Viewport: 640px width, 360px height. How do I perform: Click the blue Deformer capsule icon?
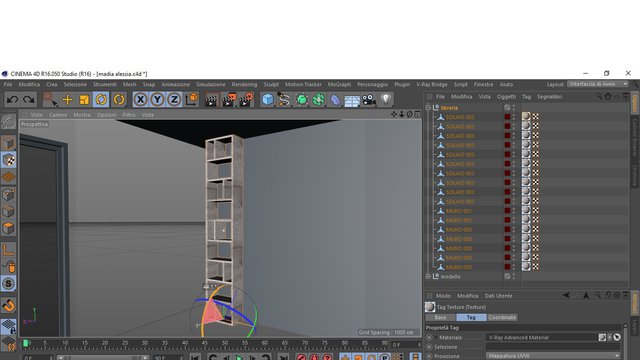pyautogui.click(x=335, y=99)
